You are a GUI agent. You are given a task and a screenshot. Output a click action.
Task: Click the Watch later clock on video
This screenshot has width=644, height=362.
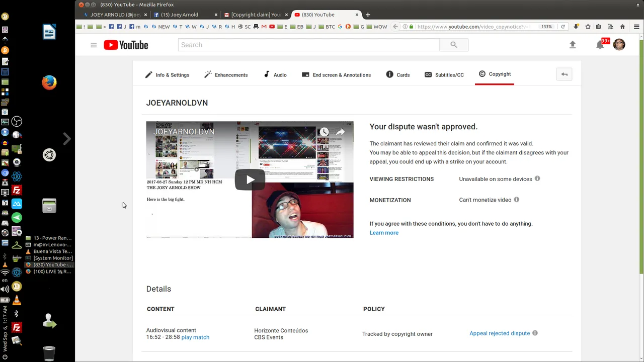coord(324,132)
